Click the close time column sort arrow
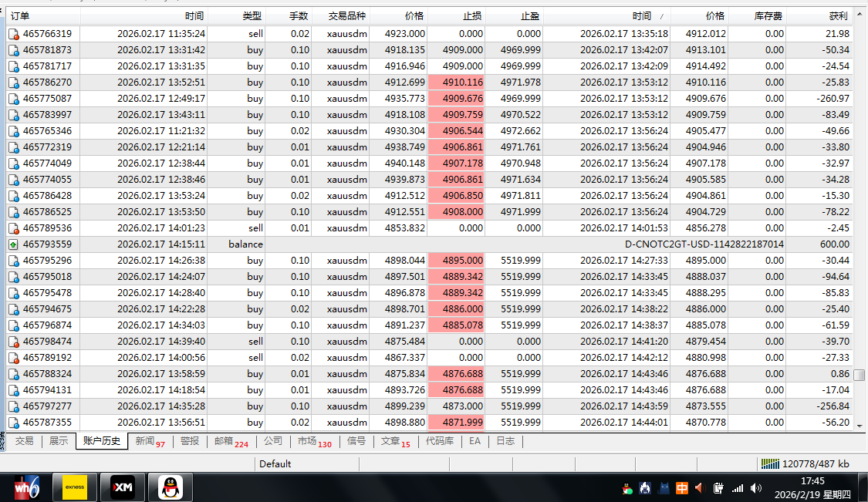The width and height of the screenshot is (868, 502). (662, 15)
